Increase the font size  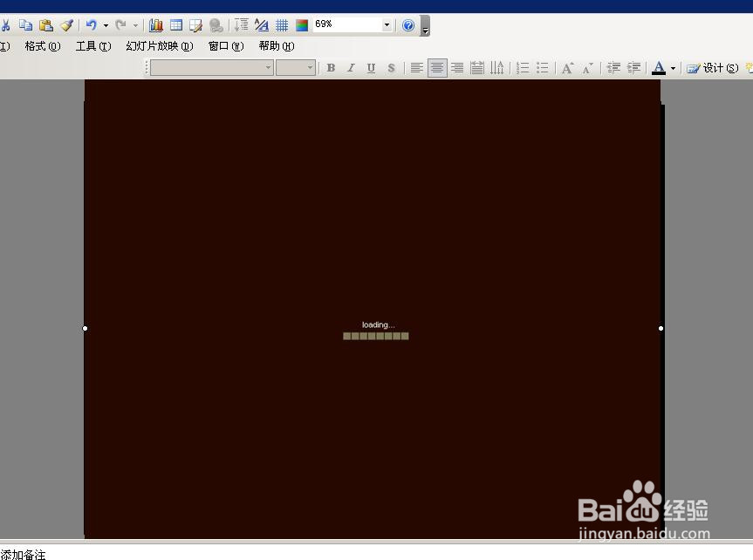point(568,68)
